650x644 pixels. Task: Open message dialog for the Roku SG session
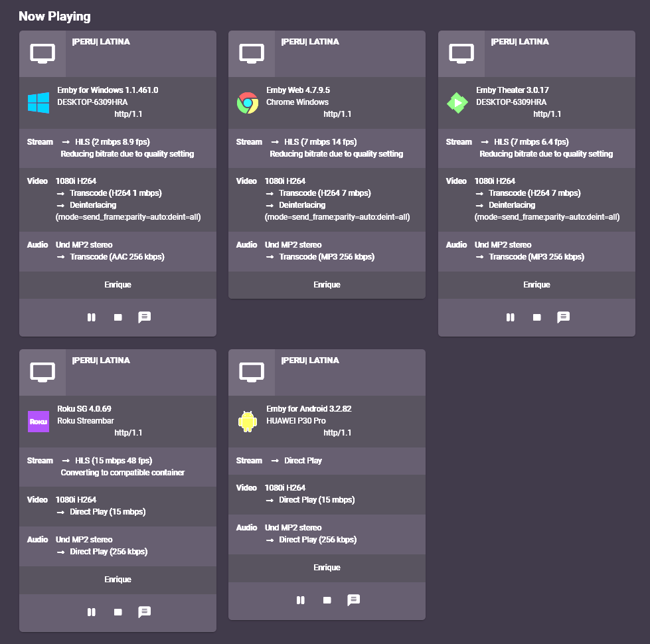(144, 612)
